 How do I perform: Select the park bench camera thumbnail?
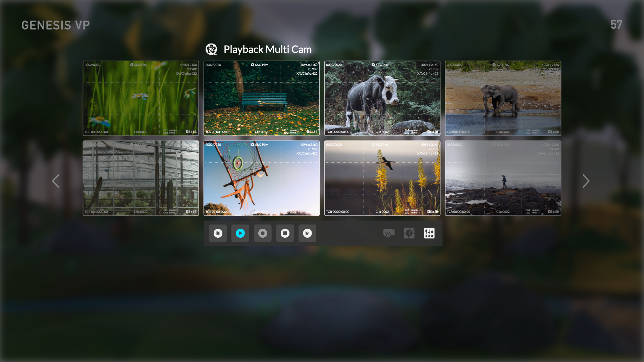tap(262, 98)
